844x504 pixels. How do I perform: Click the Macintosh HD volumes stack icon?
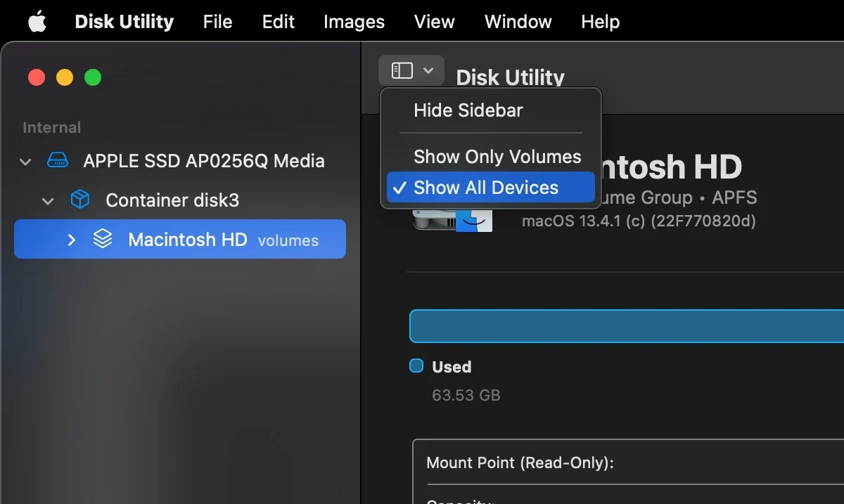click(103, 240)
